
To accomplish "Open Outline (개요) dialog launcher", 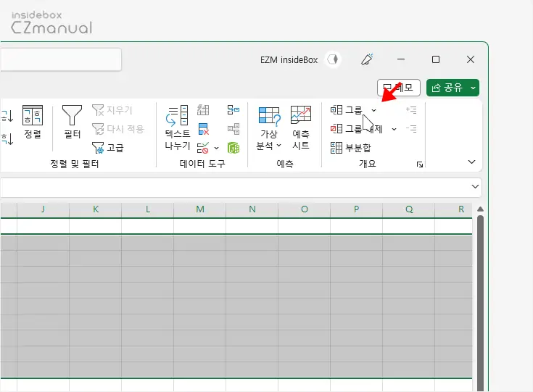I will click(420, 164).
